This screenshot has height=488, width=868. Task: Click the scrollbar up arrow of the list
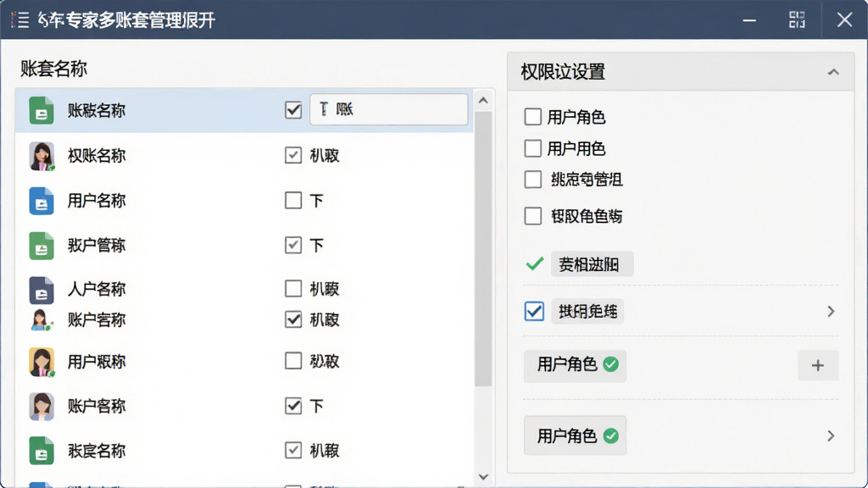[x=483, y=100]
